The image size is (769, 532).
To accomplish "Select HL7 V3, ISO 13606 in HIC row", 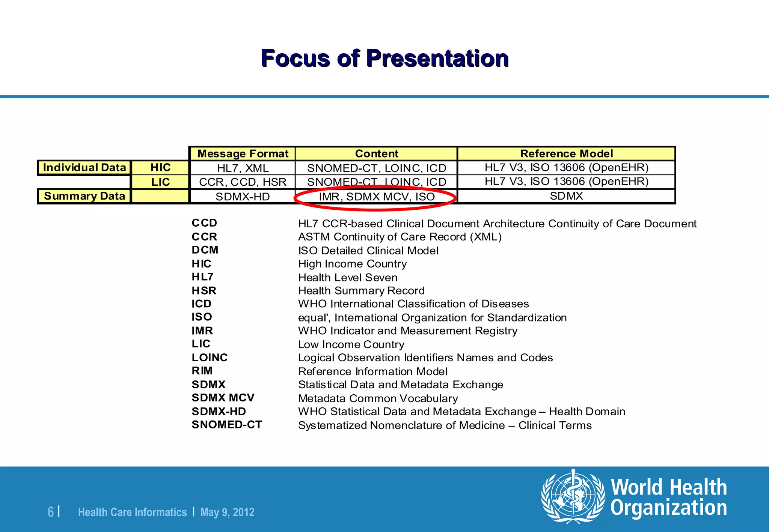I will 566,167.
